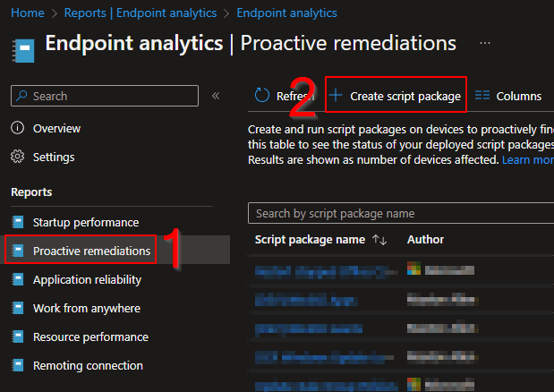This screenshot has width=554, height=392.
Task: Open the Startup performance report
Action: 85,222
